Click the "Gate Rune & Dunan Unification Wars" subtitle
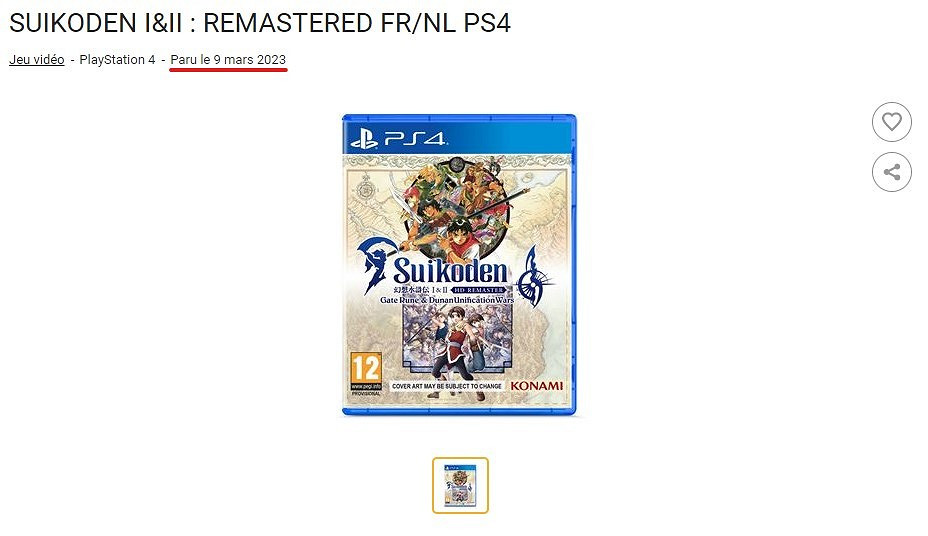 pos(447,300)
